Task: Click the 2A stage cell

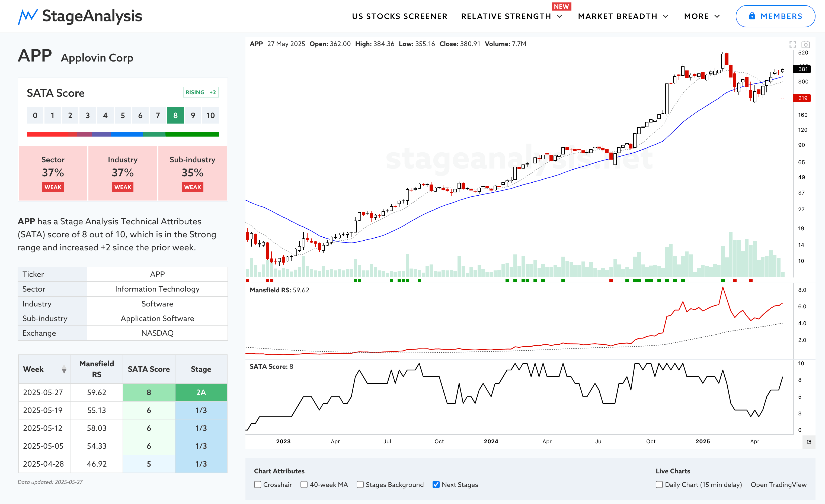Action: pos(201,392)
